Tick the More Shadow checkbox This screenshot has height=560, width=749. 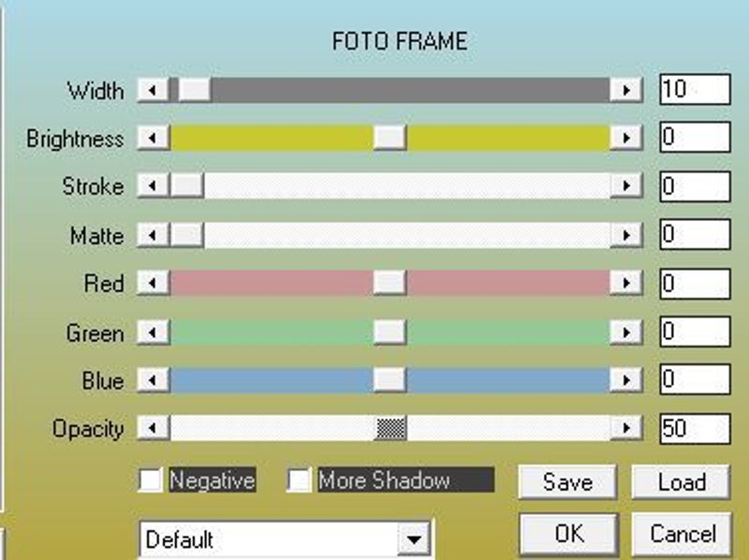point(300,480)
